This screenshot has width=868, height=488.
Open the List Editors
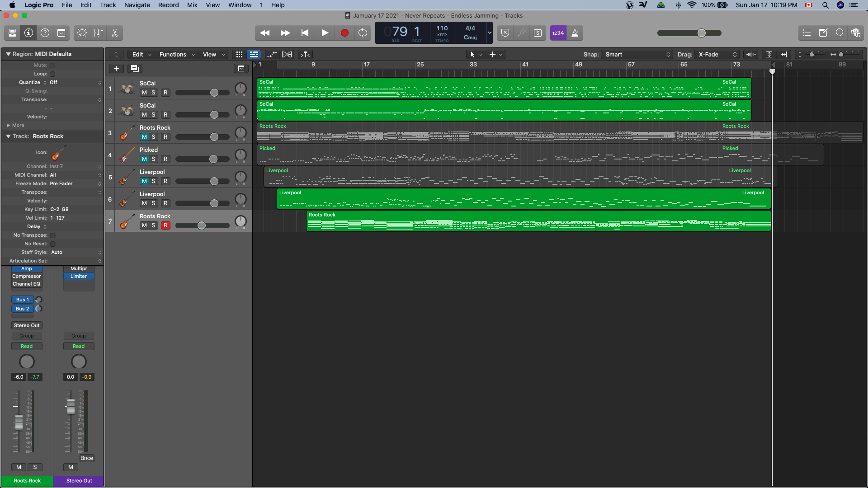coord(807,33)
